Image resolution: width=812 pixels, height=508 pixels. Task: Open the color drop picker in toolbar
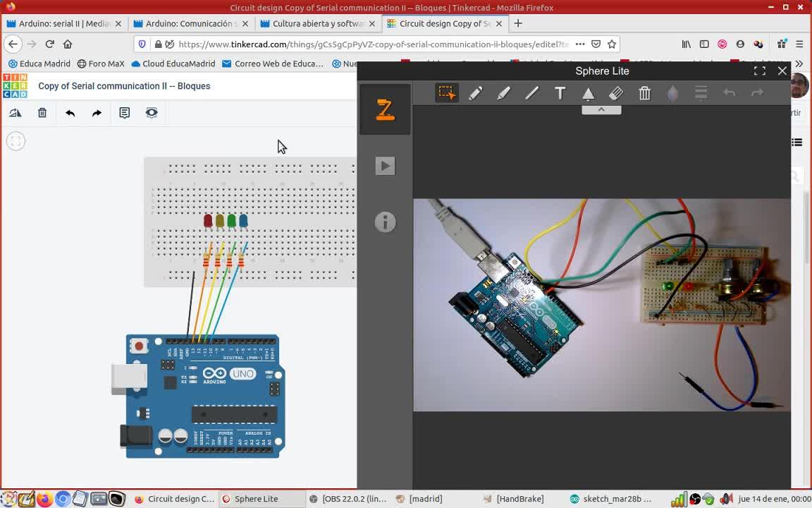(672, 93)
